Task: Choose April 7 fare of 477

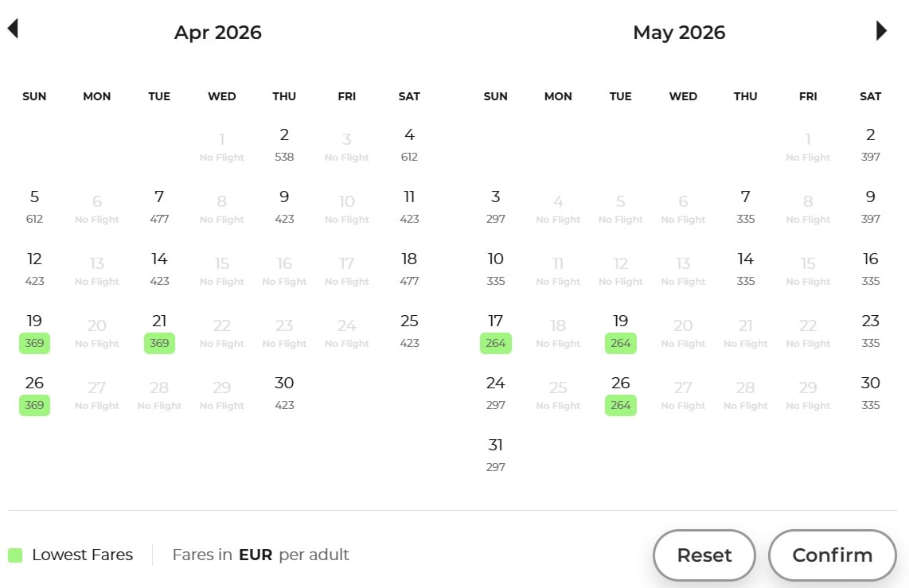Action: click(x=159, y=206)
